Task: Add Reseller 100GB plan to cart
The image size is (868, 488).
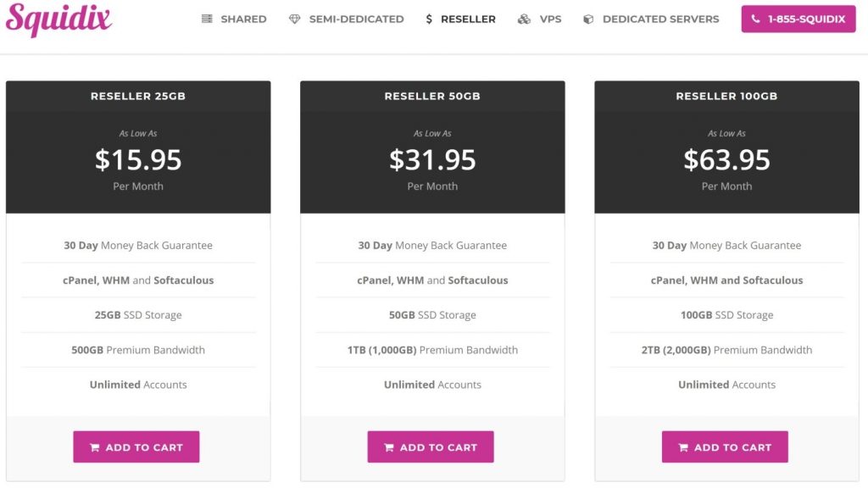Action: [726, 447]
